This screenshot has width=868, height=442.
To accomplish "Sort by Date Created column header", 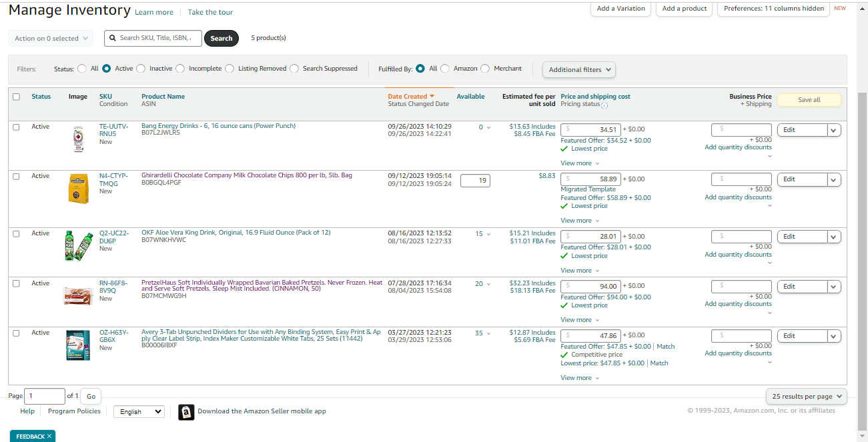I will [x=407, y=97].
